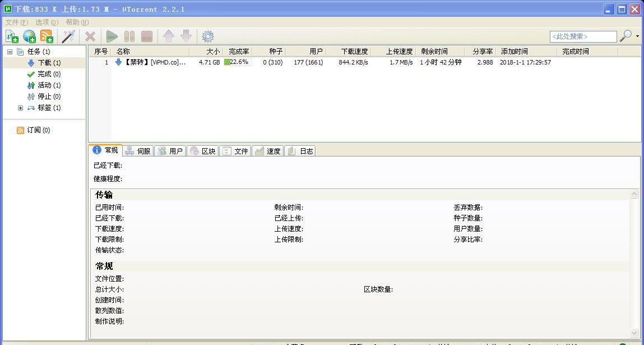Pause the torrent using the pause icon
Image resolution: width=644 pixels, height=345 pixels.
(x=129, y=36)
